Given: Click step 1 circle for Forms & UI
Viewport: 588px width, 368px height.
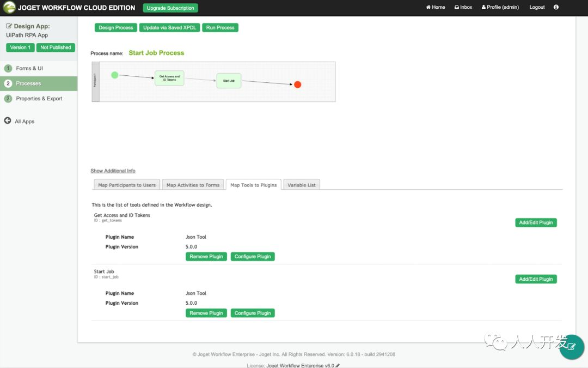Looking at the screenshot, I should pos(8,68).
